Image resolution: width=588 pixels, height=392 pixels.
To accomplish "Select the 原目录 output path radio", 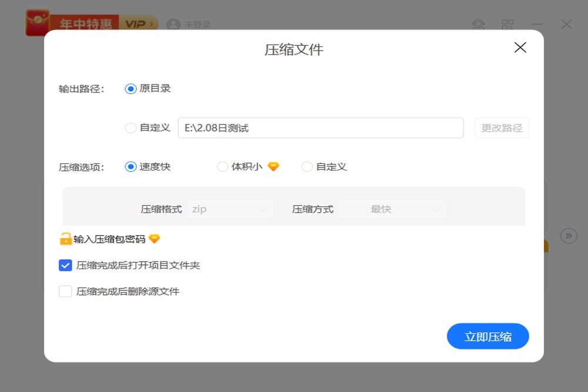I will tap(131, 89).
